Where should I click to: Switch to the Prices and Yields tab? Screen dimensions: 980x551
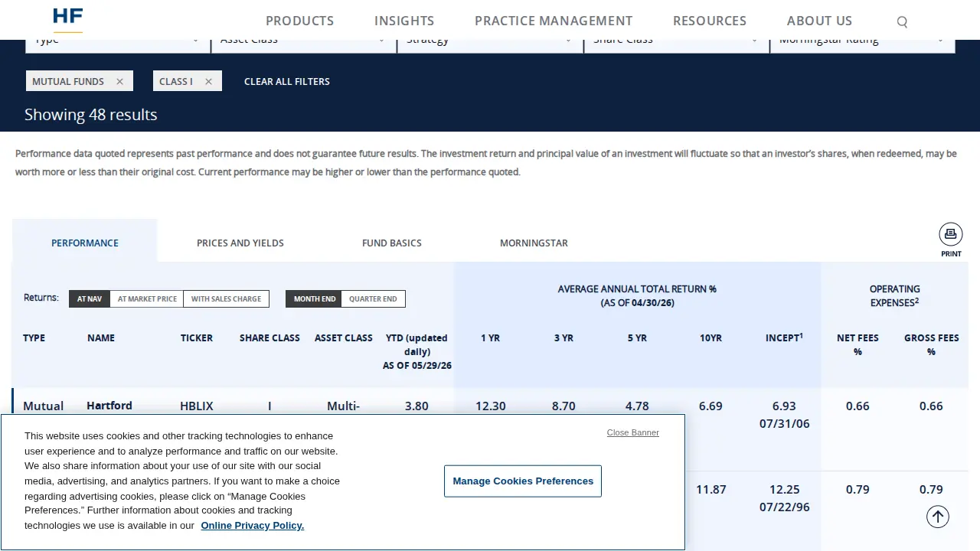[240, 243]
